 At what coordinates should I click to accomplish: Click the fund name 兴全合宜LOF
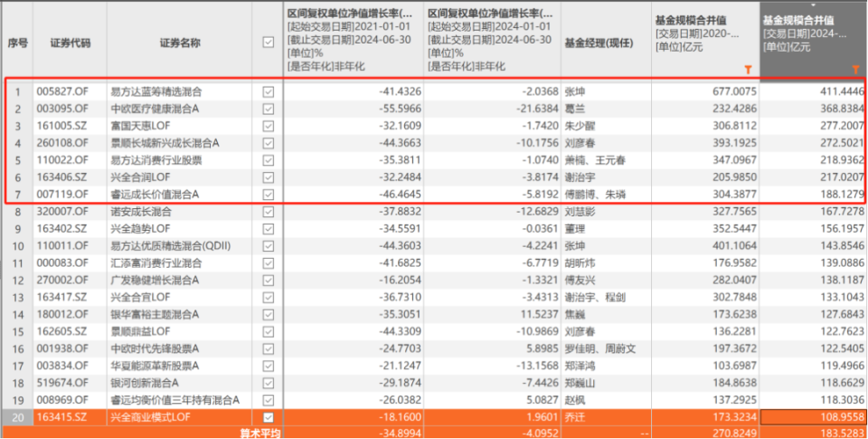tap(141, 298)
